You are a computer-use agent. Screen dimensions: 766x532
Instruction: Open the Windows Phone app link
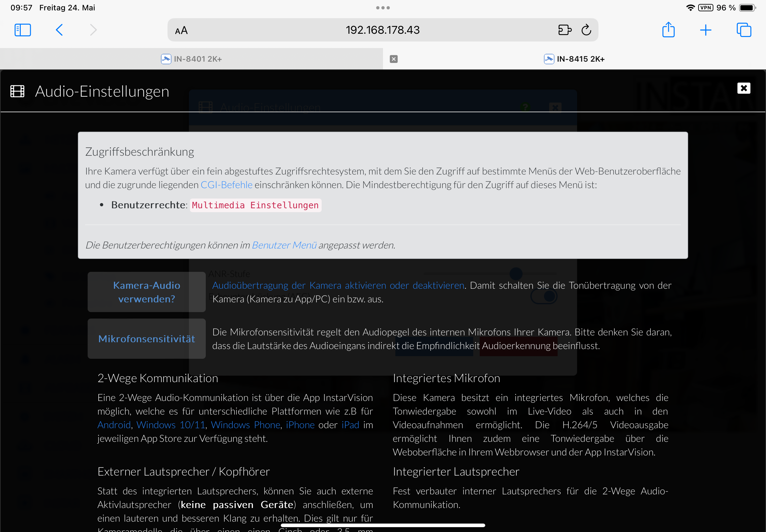245,425
